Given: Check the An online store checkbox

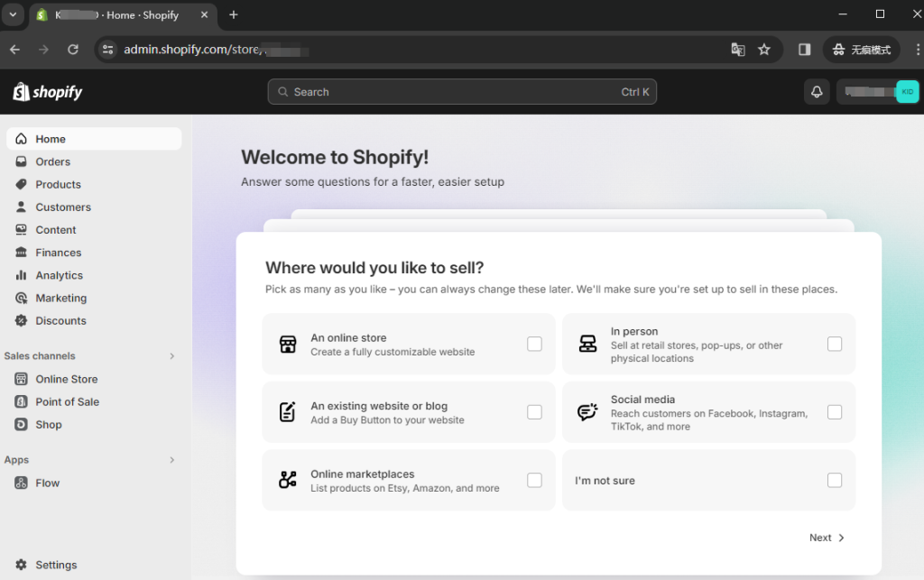Looking at the screenshot, I should [534, 344].
